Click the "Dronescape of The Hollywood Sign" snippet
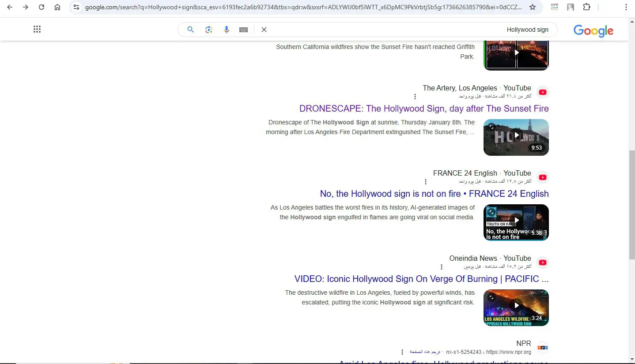 tap(370, 127)
